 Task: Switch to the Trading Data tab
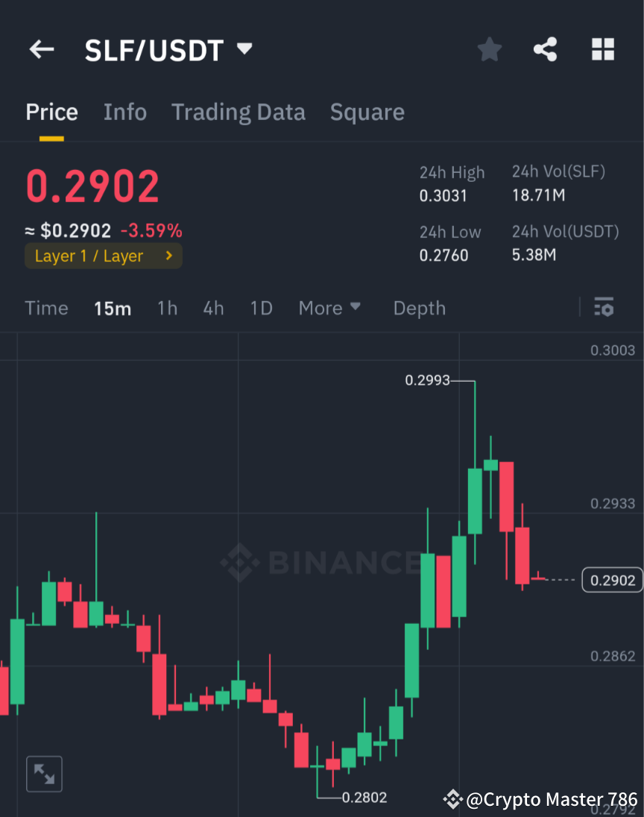point(239,112)
